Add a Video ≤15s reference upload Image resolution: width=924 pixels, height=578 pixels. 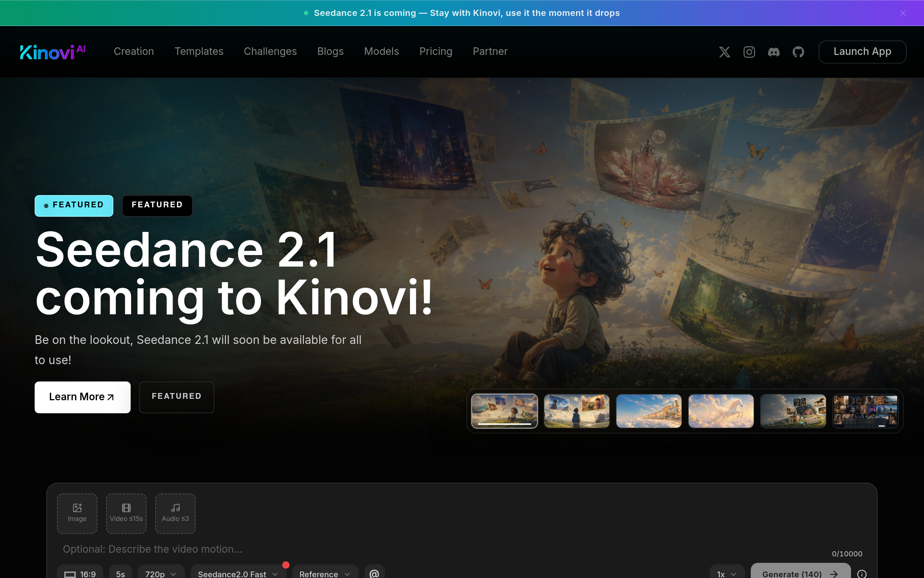[x=126, y=513]
